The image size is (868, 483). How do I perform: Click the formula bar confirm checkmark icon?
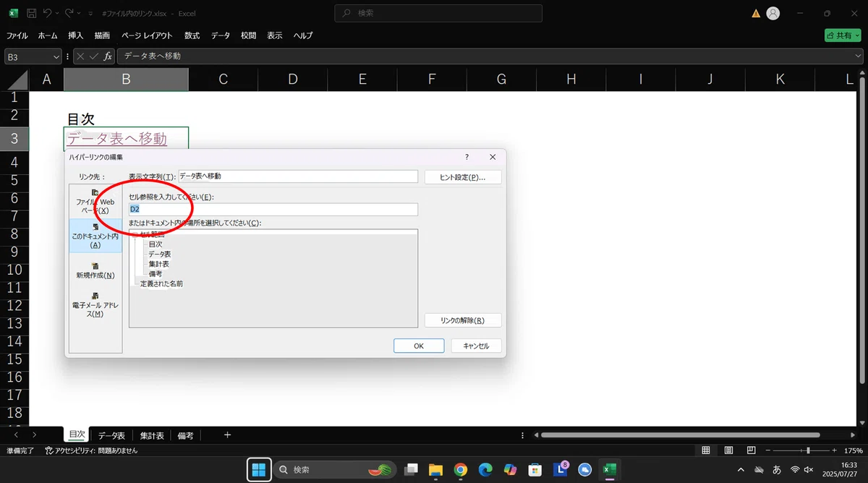tap(94, 56)
